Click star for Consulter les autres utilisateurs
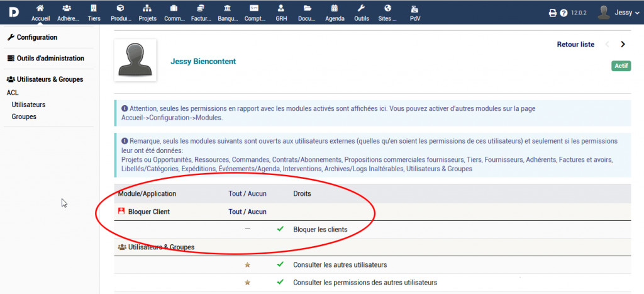This screenshot has width=644, height=294. point(247,265)
